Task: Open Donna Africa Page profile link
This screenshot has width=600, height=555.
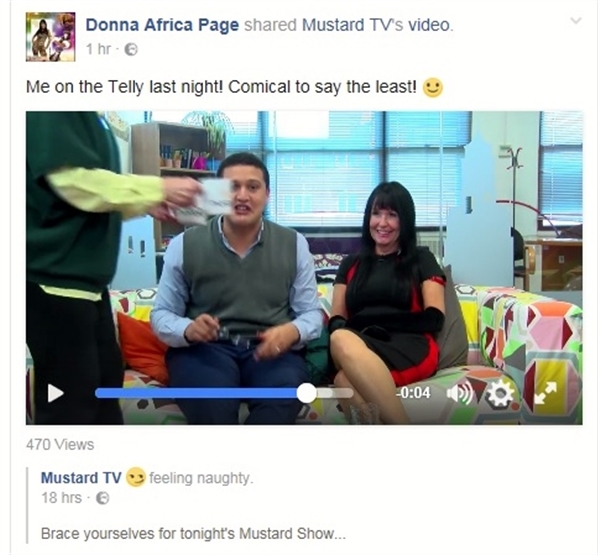Action: [x=162, y=25]
